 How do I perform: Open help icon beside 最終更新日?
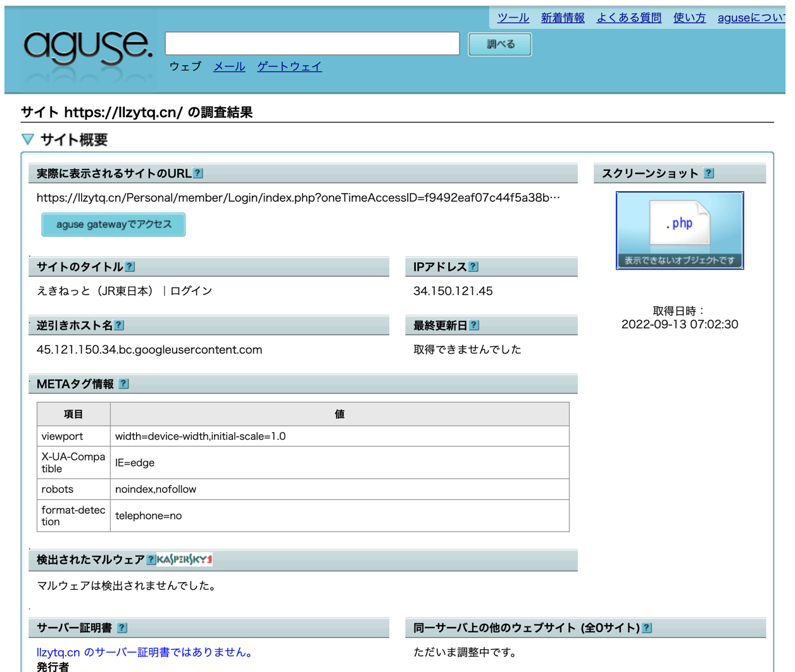coord(474,325)
